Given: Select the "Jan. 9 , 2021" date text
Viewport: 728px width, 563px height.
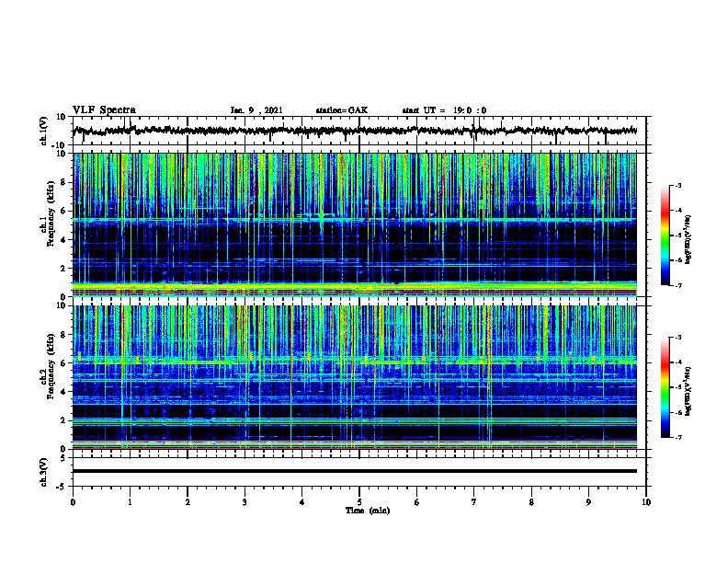Looking at the screenshot, I should (x=256, y=110).
